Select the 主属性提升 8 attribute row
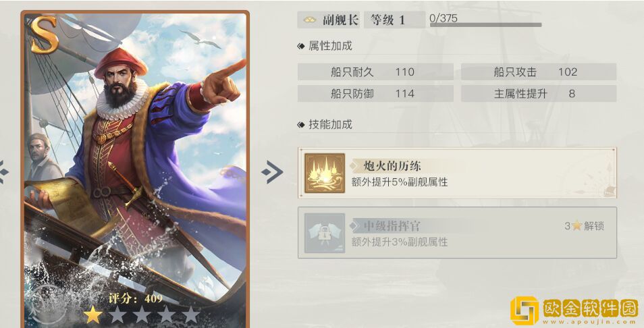Screen dimensions: 644x328 [539, 94]
